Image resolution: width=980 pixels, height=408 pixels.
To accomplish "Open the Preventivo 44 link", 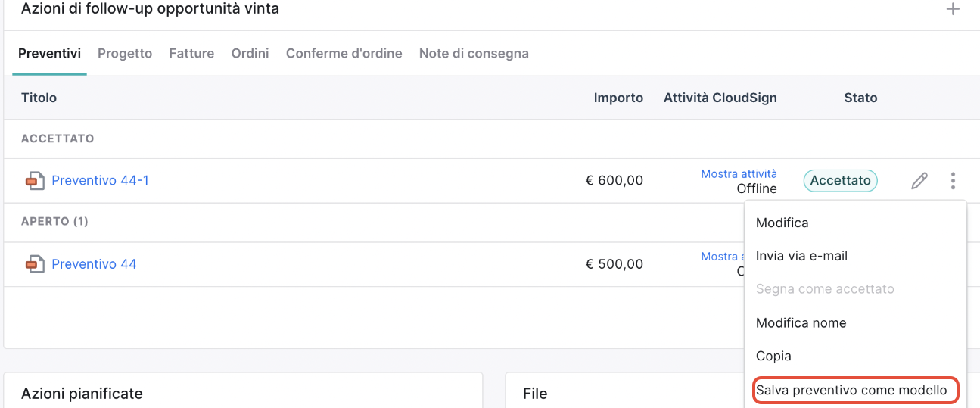I will pos(94,264).
